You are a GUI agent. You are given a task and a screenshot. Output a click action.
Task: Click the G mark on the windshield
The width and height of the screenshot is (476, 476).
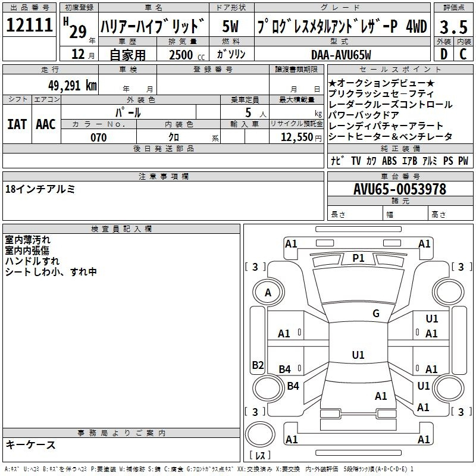(x=376, y=313)
